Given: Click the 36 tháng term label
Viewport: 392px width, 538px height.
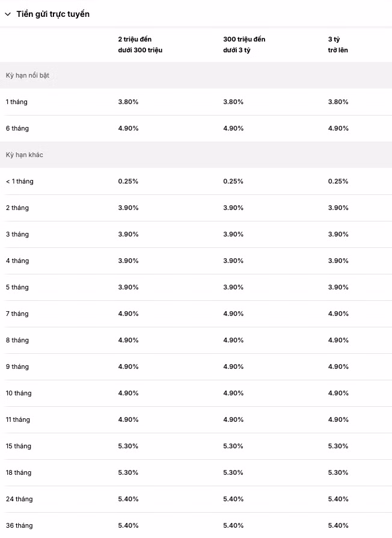Looking at the screenshot, I should 19,525.
